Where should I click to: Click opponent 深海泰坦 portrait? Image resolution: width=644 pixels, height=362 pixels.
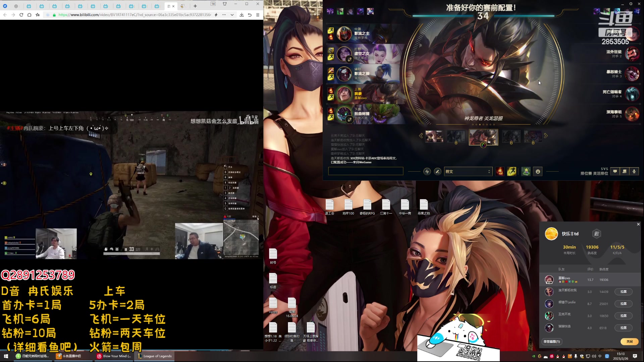pos(632,114)
